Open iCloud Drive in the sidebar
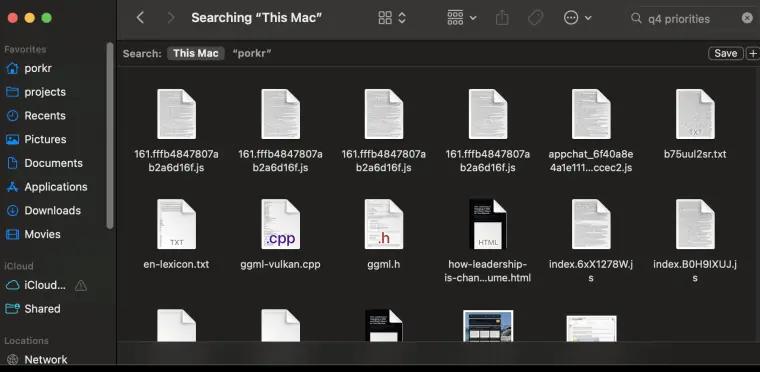 pyautogui.click(x=36, y=285)
